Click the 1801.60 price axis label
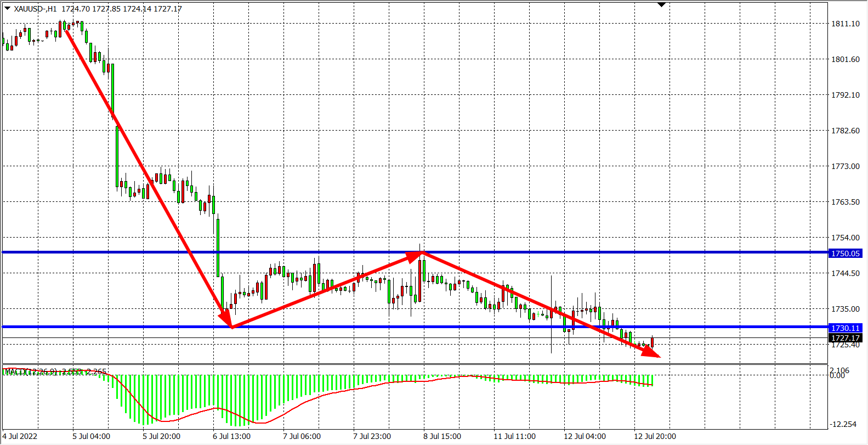The height and width of the screenshot is (445, 868). tap(845, 59)
